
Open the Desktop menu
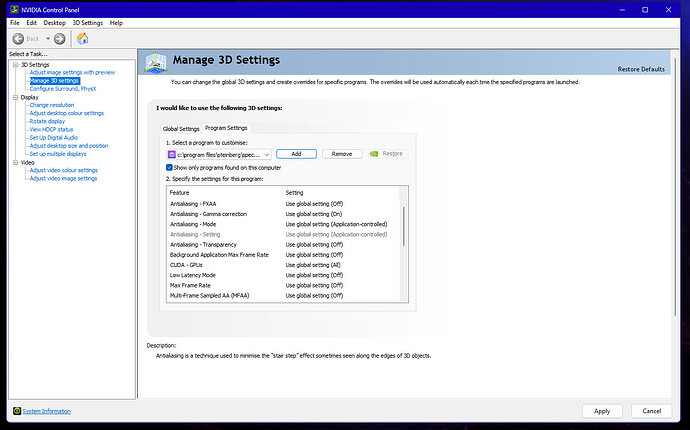tap(55, 23)
